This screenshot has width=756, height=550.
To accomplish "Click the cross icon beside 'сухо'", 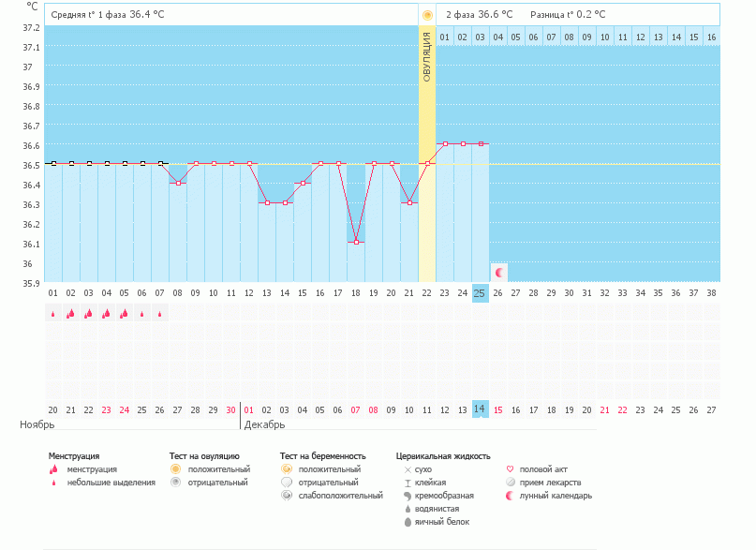I will coord(408,469).
